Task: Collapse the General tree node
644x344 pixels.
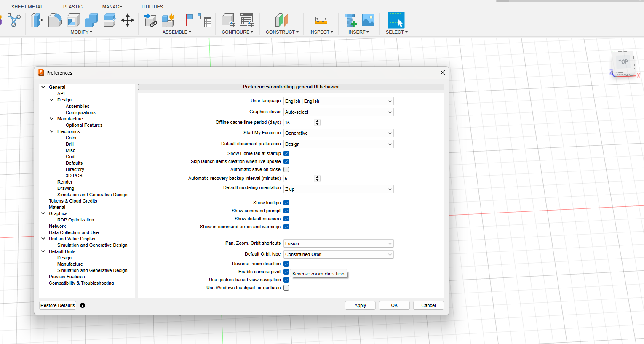Action: [43, 87]
